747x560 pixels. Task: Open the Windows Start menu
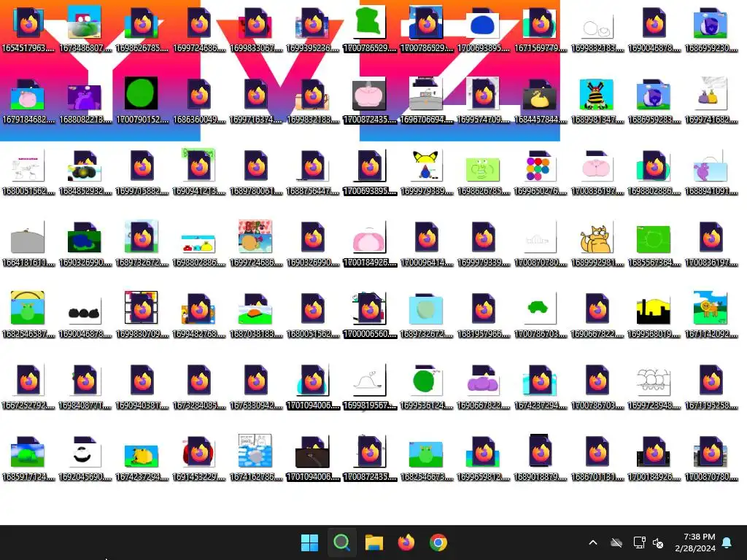(x=309, y=542)
